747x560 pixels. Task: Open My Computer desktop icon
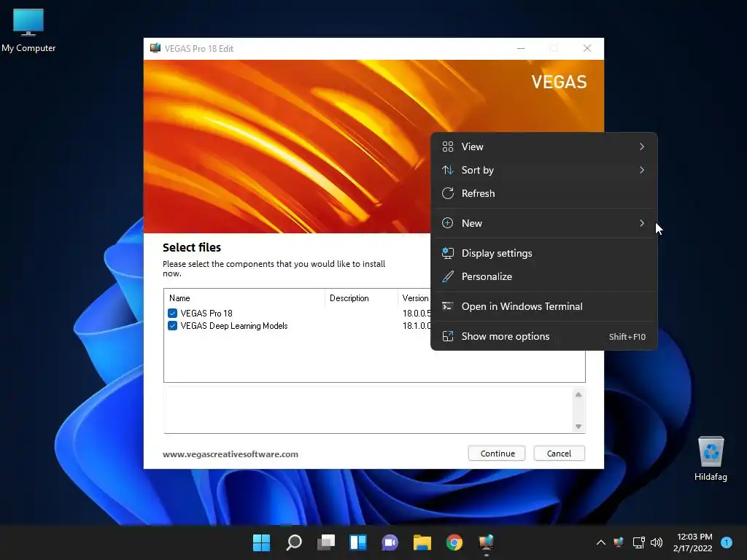[x=28, y=30]
